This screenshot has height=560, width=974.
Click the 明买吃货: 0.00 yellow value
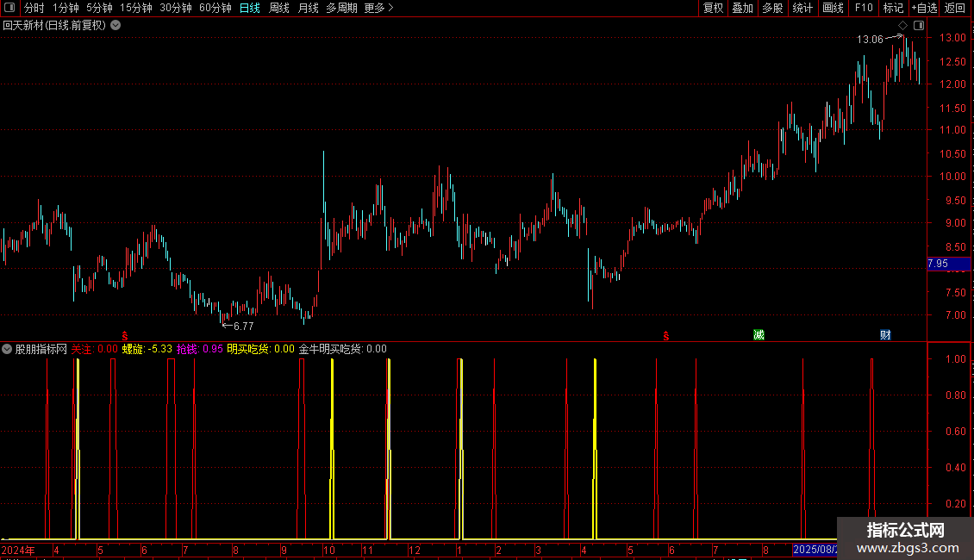pos(261,349)
